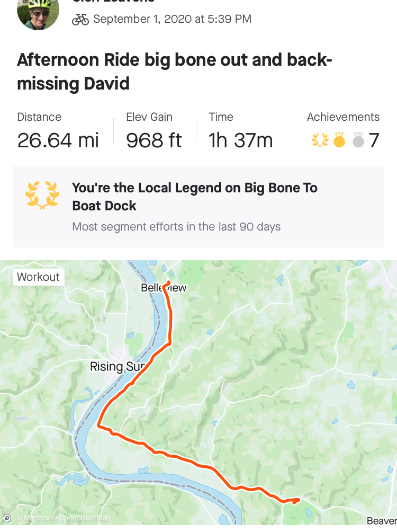Click the laurel wreath icon beside the medals
397x532 pixels.
(x=320, y=140)
